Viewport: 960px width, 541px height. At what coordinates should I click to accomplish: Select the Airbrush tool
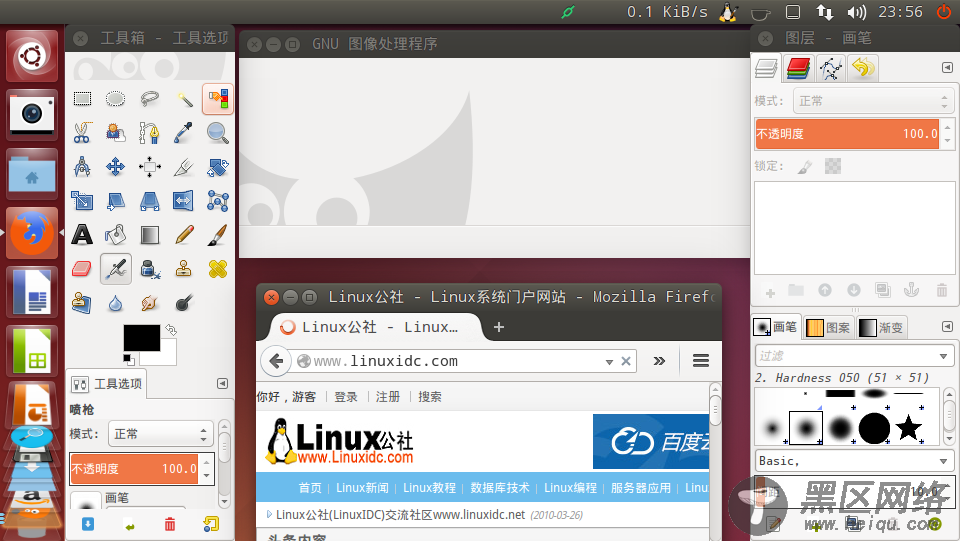[x=116, y=269]
